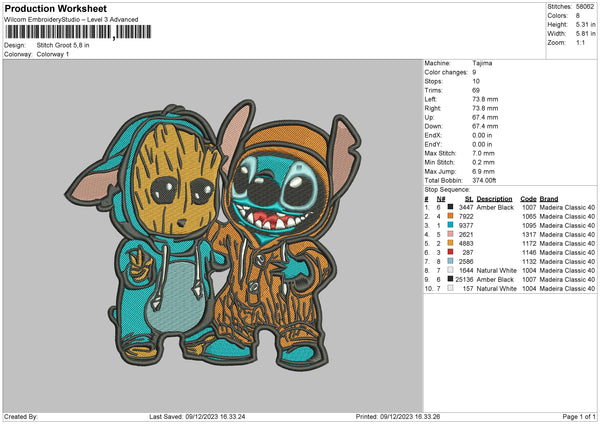The image size is (600, 424).
Task: Click the 'Down:' measurement label
Action: pos(434,126)
